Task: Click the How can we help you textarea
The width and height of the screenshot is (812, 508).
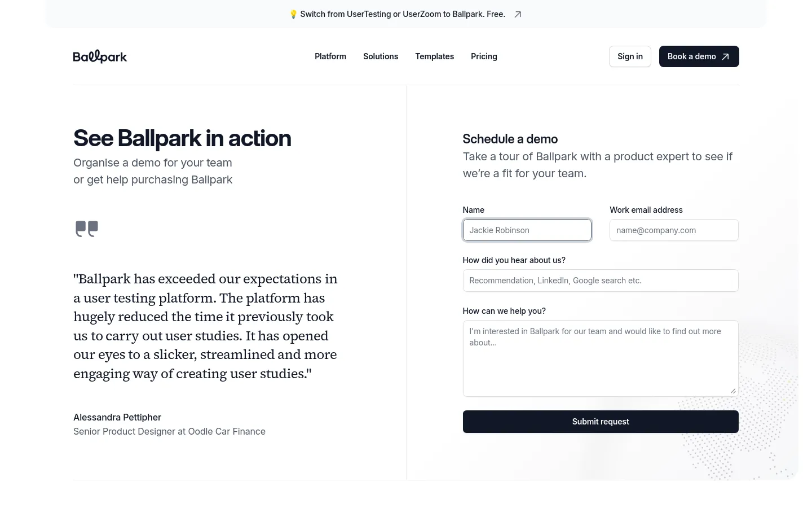Action: pos(601,358)
